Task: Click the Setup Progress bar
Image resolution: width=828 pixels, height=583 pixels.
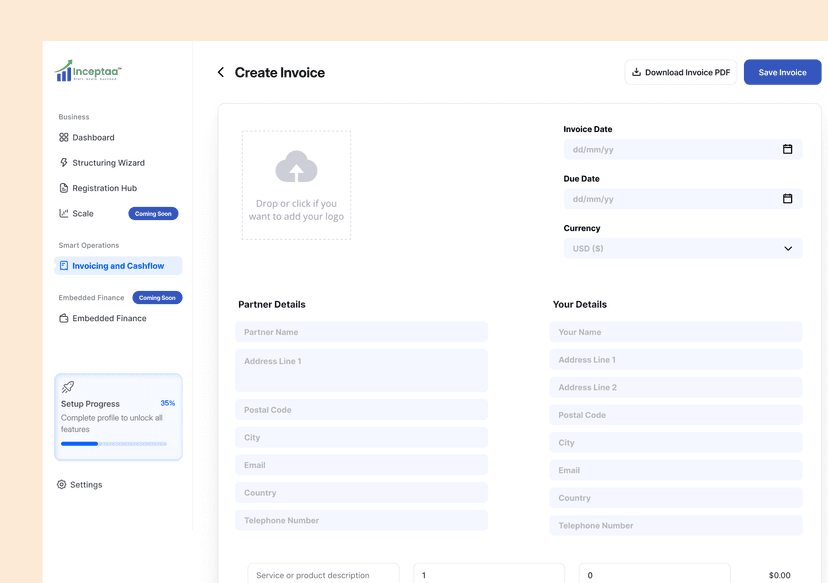Action: [113, 443]
